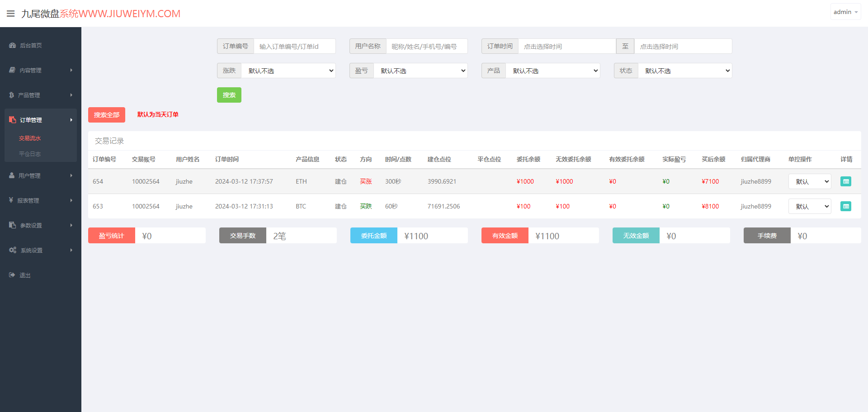Open details icon for order 654
The width and height of the screenshot is (868, 412).
pyautogui.click(x=845, y=181)
